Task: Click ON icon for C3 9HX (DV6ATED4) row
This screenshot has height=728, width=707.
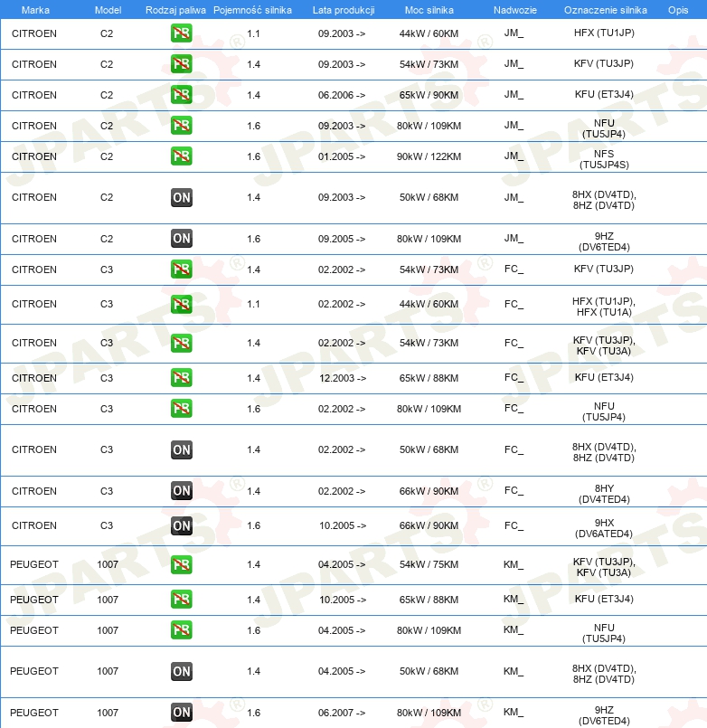Action: pyautogui.click(x=181, y=525)
